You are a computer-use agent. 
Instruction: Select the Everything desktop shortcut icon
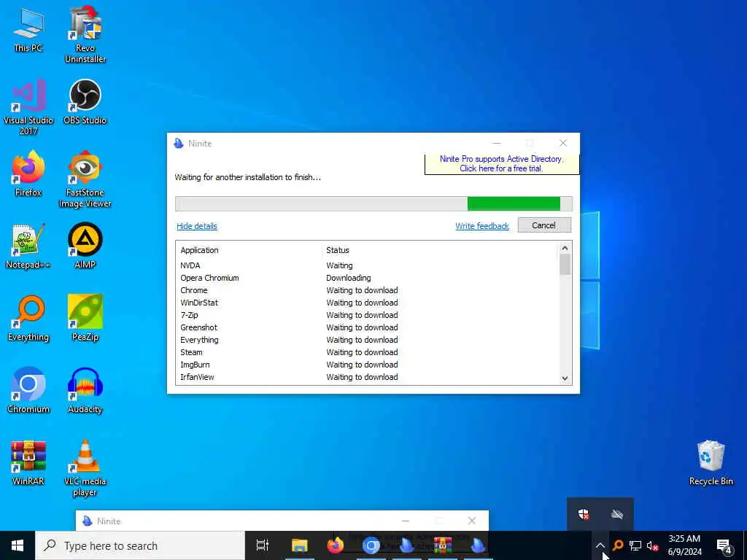28,318
